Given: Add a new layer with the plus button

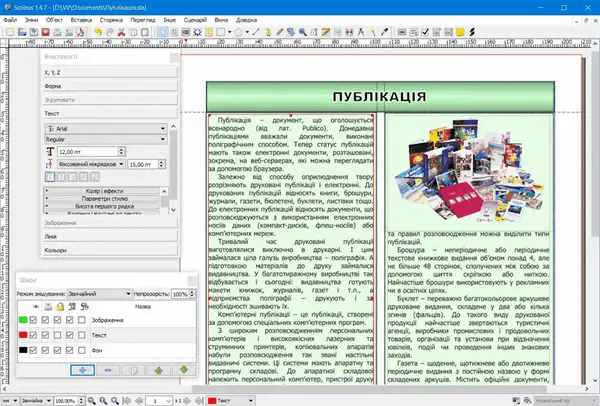Looking at the screenshot, I should 83,370.
